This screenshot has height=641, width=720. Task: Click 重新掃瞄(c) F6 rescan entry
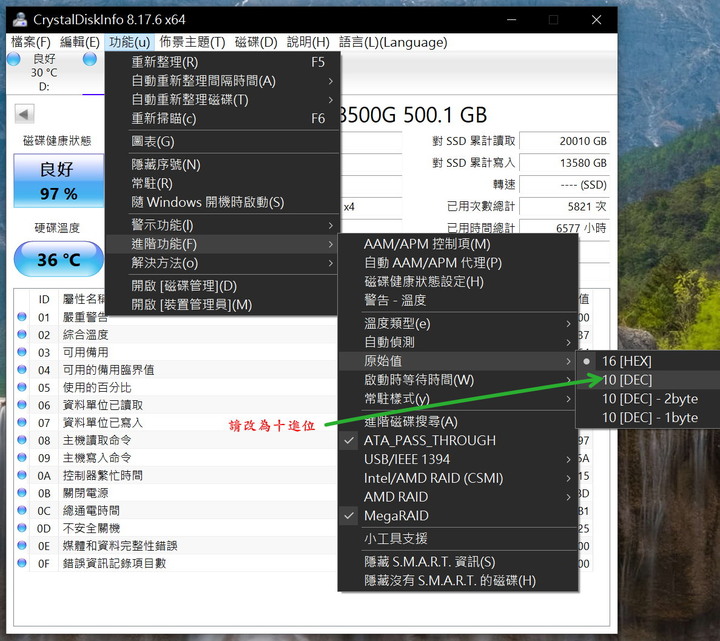[223, 119]
